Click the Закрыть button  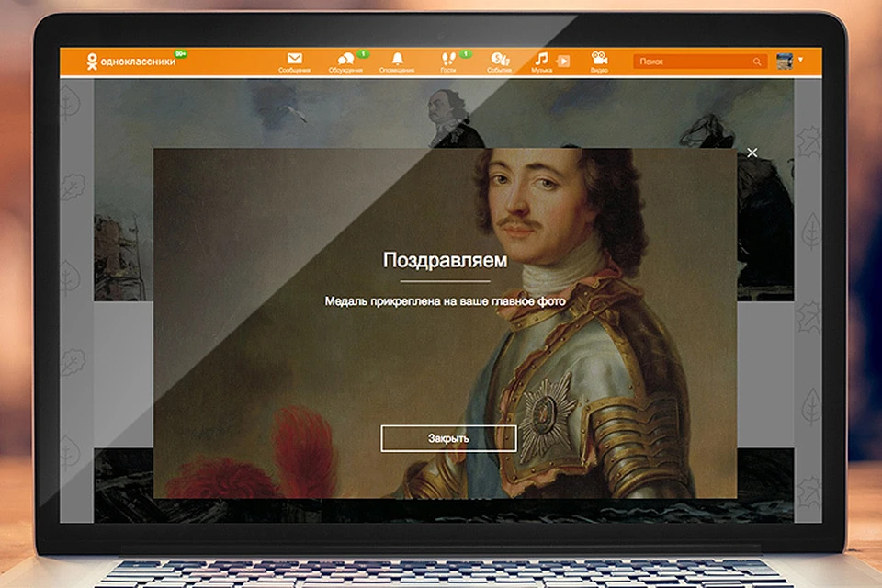click(x=448, y=438)
